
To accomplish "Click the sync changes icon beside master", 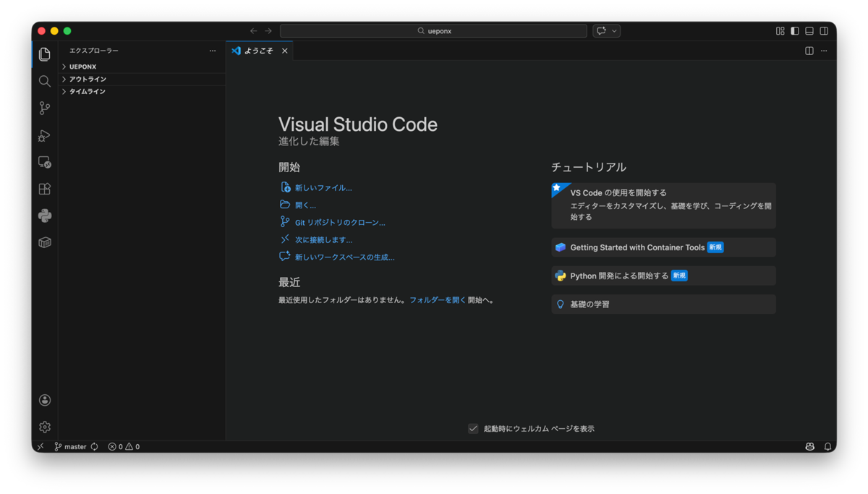I will point(94,447).
